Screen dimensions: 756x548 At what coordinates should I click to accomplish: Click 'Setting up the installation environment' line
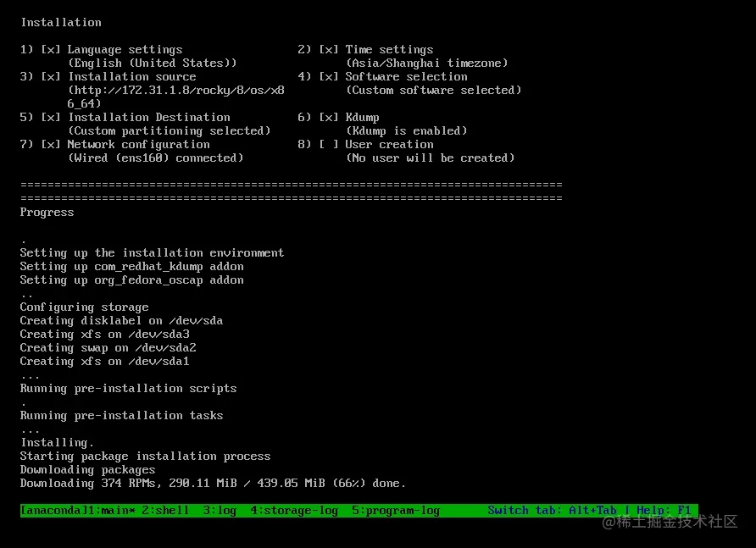click(152, 253)
